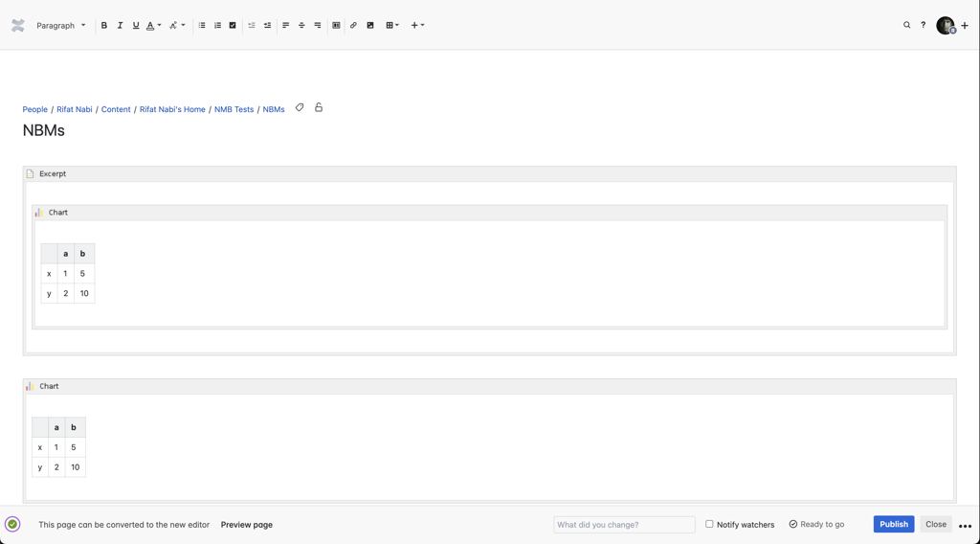The width and height of the screenshot is (980, 544).
Task: Insert a task list checkbox
Action: (x=233, y=26)
